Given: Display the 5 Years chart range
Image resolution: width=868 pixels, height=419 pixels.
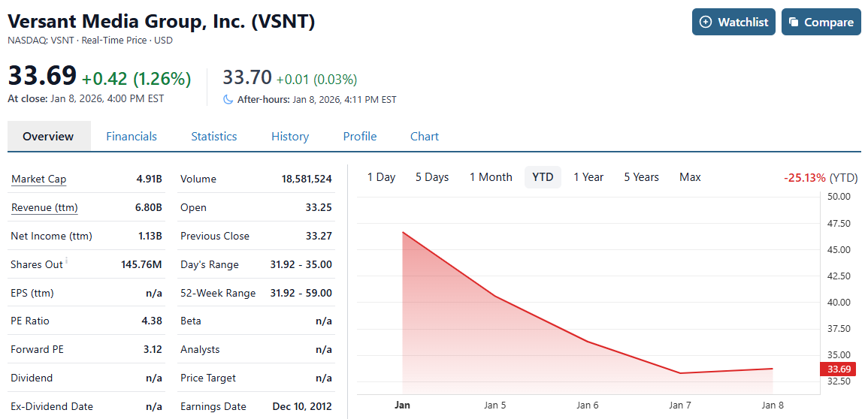Looking at the screenshot, I should [641, 177].
